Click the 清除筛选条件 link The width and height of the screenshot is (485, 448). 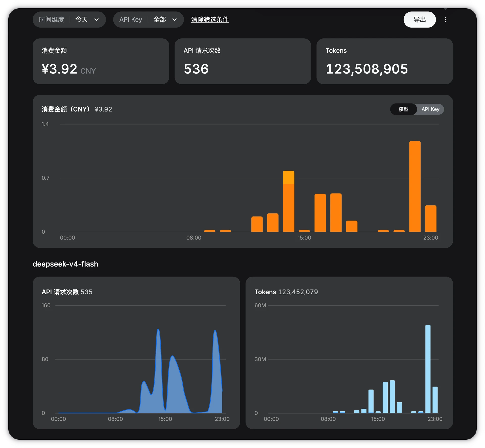210,19
